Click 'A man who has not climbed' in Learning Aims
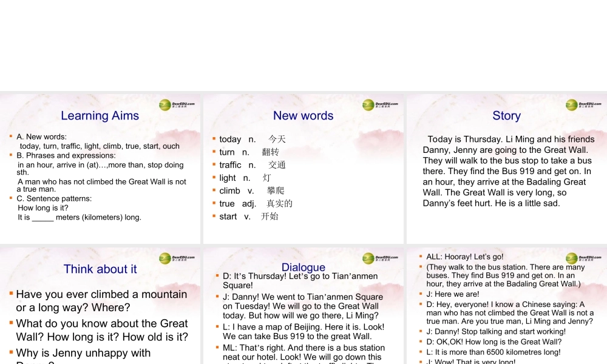The width and height of the screenshot is (607, 364). coord(102,185)
